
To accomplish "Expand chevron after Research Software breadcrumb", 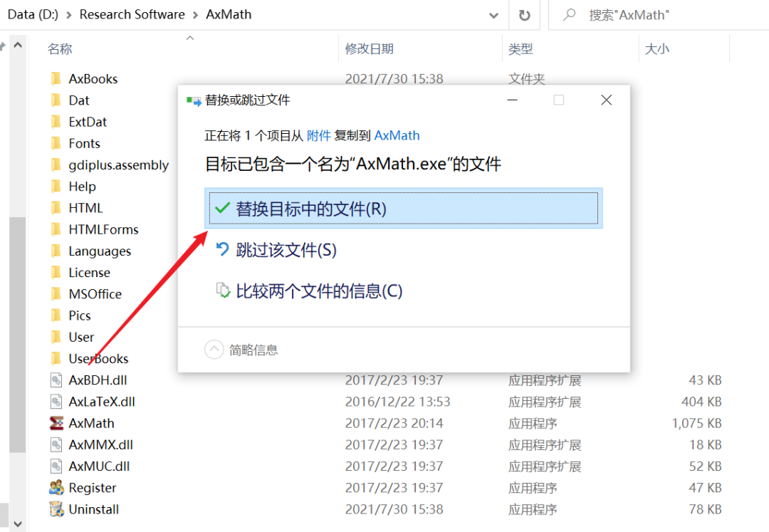I will coord(196,15).
